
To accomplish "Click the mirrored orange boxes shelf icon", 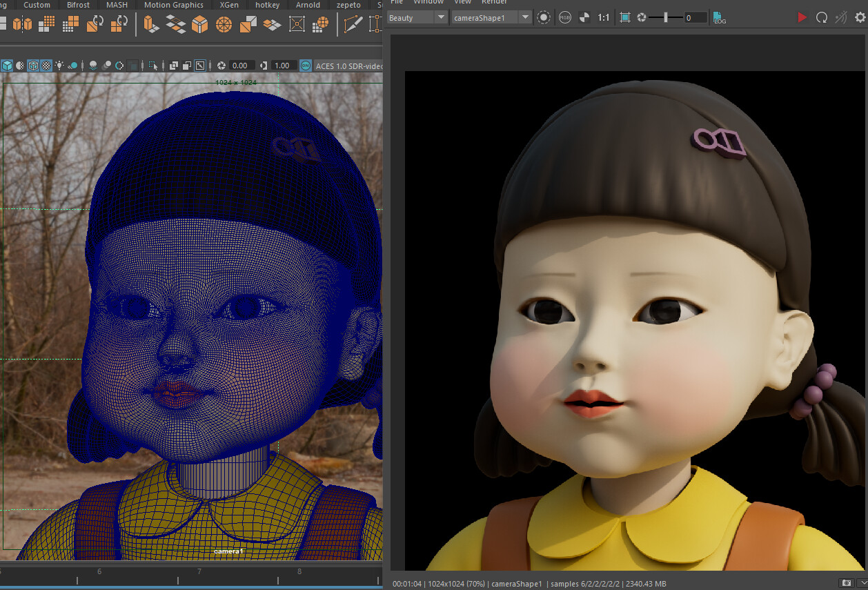I will [x=22, y=25].
